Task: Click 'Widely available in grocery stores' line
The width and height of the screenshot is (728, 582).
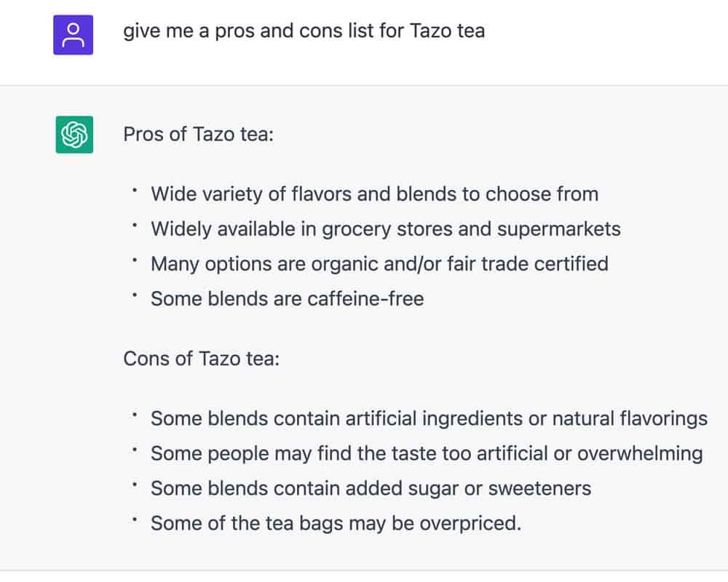Action: tap(386, 229)
